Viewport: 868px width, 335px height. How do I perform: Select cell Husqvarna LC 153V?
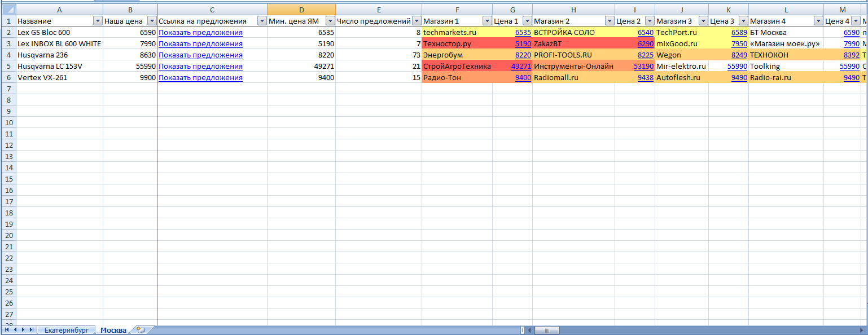click(59, 66)
